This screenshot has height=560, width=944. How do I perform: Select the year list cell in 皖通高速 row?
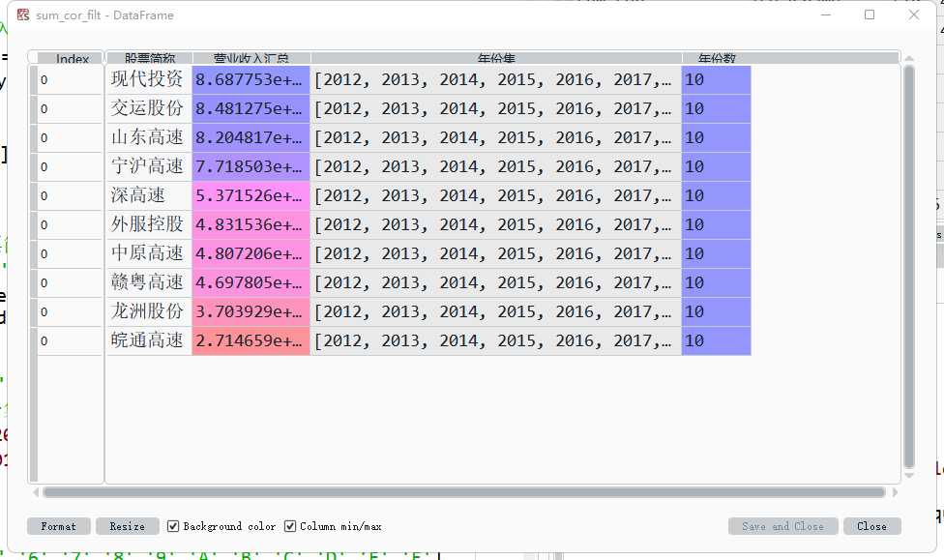pyautogui.click(x=496, y=340)
